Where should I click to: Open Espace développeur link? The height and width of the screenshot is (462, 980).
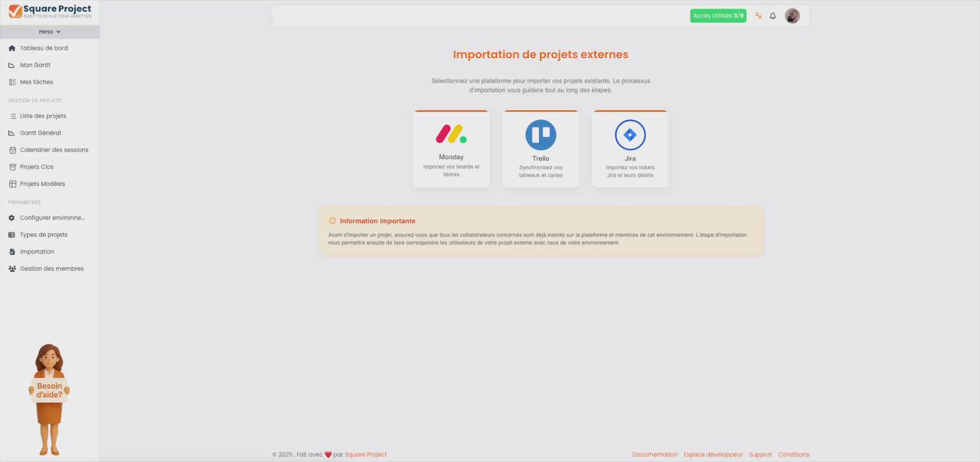point(713,454)
